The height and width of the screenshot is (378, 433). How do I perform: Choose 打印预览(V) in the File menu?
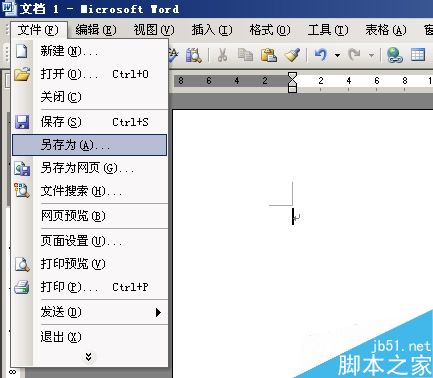tap(89, 264)
